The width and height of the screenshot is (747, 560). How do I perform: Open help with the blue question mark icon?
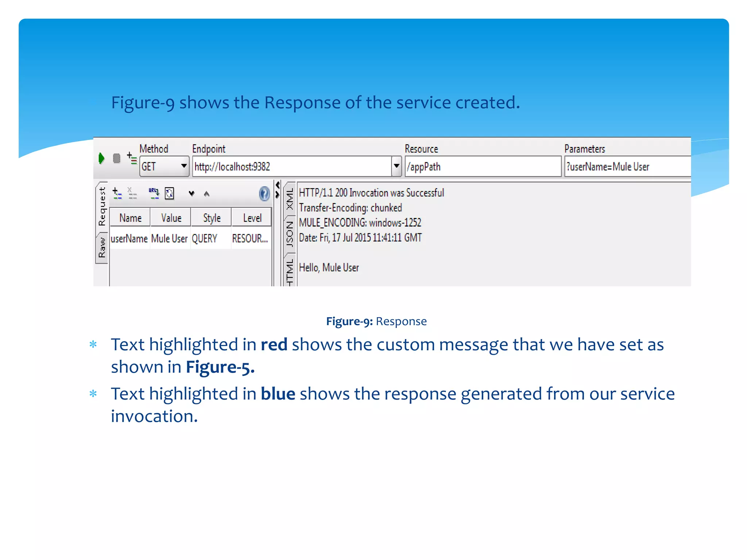[264, 194]
